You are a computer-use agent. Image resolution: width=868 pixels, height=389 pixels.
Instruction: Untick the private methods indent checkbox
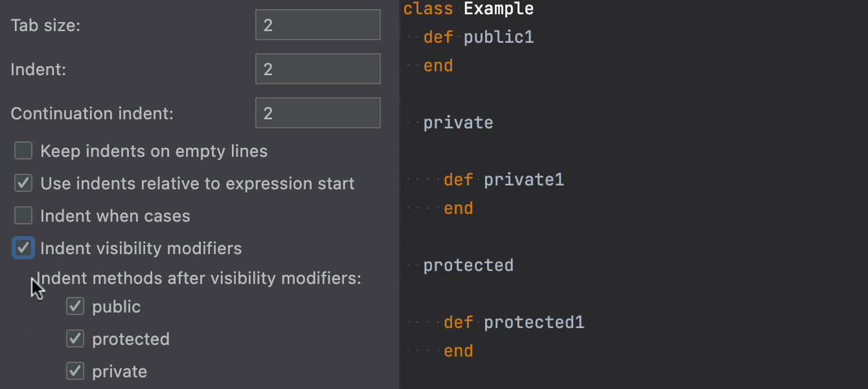[x=75, y=371]
